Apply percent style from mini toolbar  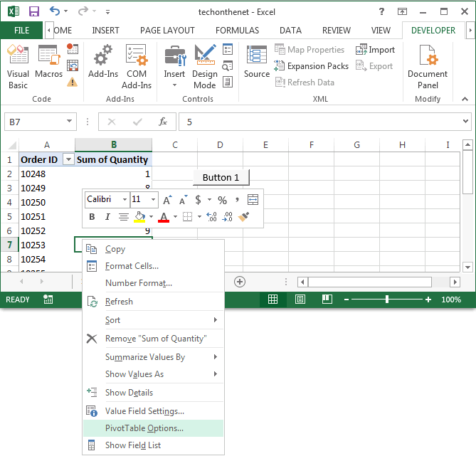pyautogui.click(x=222, y=200)
